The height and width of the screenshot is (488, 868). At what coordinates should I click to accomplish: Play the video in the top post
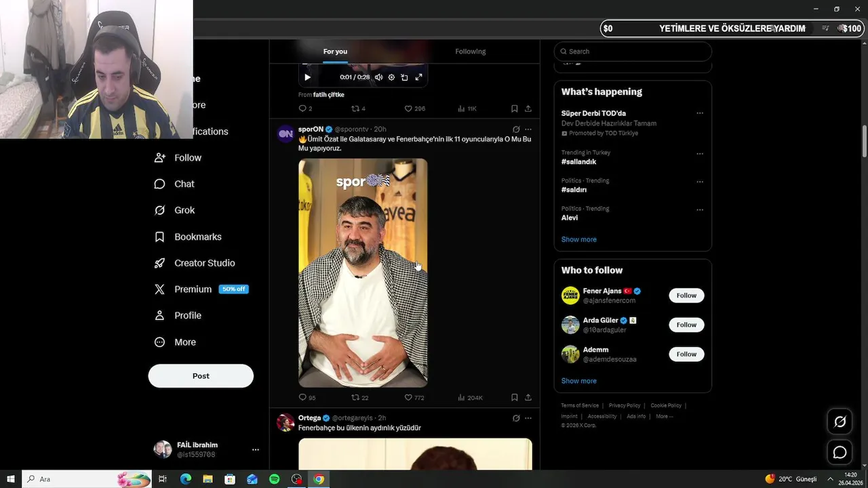pos(307,77)
